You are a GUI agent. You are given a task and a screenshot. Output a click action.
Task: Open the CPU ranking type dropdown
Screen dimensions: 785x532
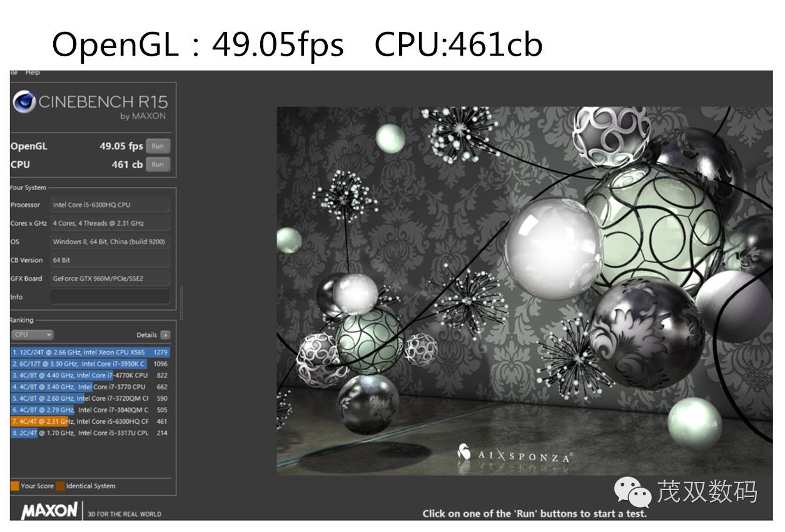click(33, 334)
